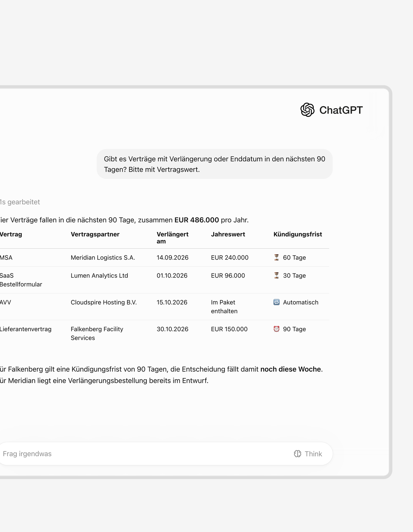Select 'Cloudspire Hosting B.V.' cell
This screenshot has height=532, width=413.
coord(104,302)
